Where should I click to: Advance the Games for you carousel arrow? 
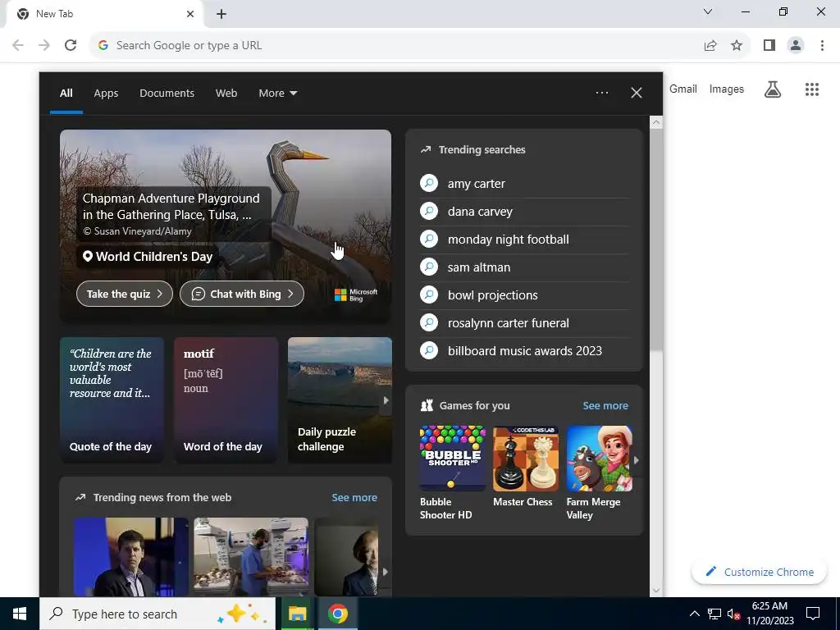[636, 459]
